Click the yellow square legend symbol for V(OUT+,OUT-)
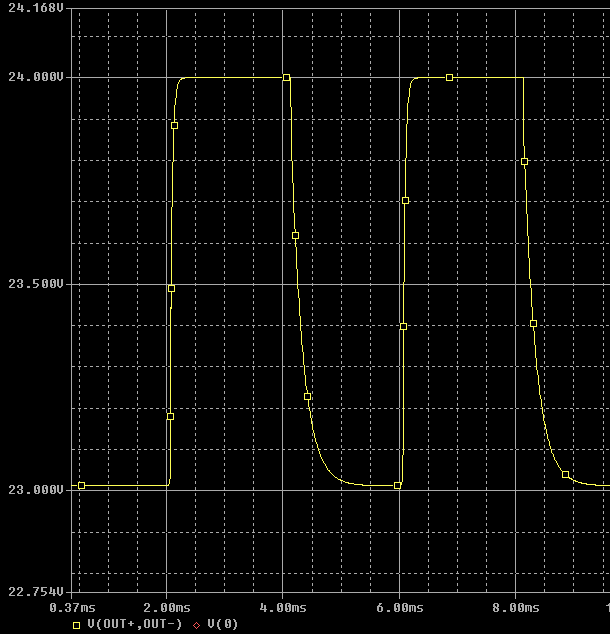This screenshot has width=610, height=634. (x=76, y=625)
